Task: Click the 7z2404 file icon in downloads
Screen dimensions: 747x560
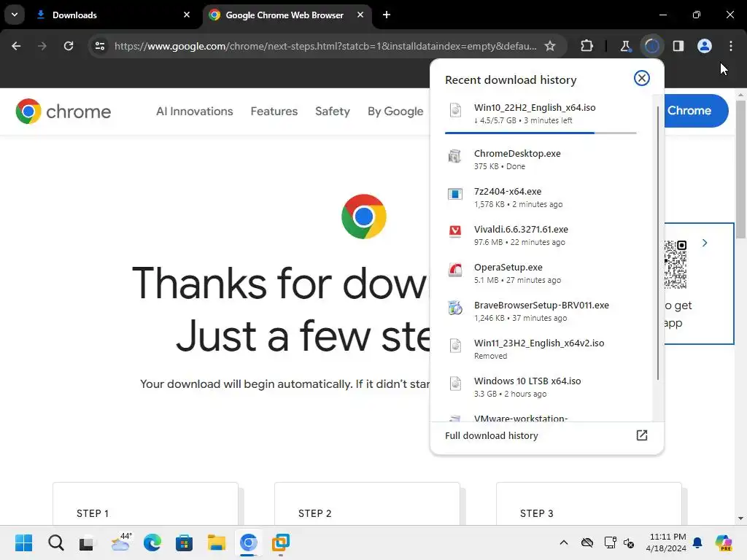Action: coord(455,194)
